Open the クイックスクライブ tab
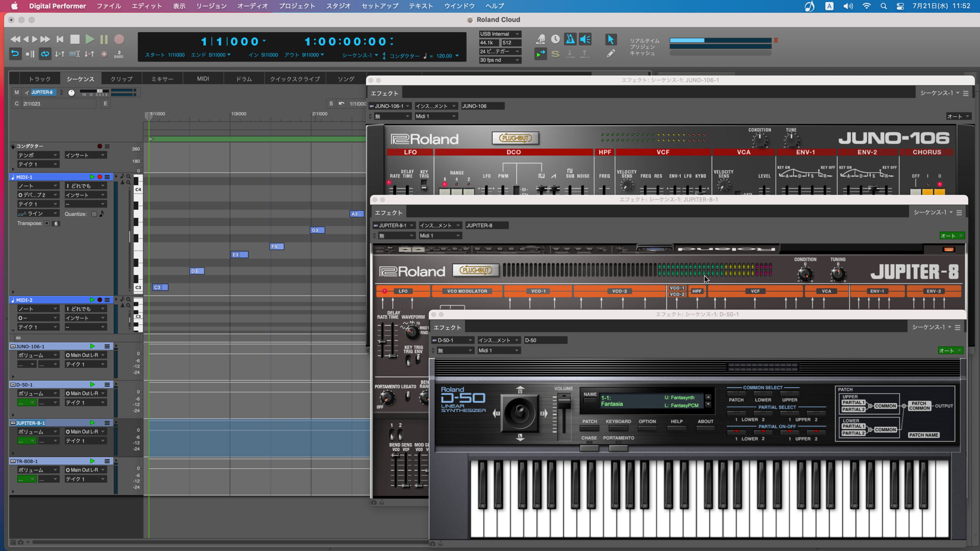 [295, 79]
